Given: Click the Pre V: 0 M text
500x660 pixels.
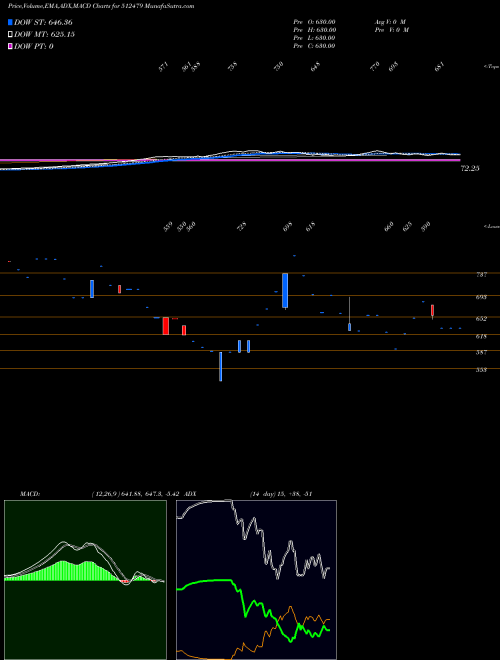Looking at the screenshot, I should pos(392,30).
